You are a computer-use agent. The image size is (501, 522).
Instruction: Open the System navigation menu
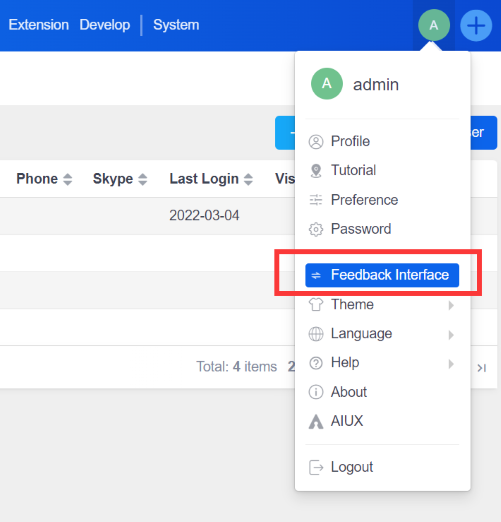pyautogui.click(x=176, y=25)
